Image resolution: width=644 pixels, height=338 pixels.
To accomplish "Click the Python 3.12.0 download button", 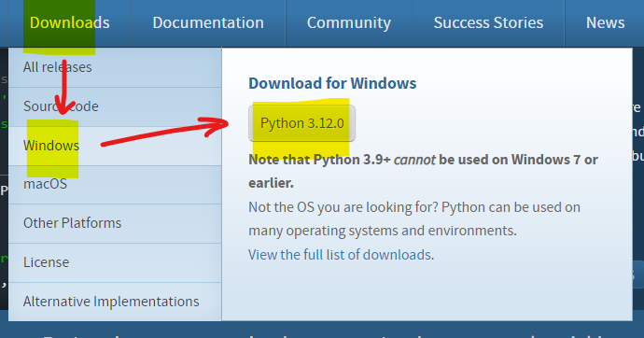I will [301, 123].
